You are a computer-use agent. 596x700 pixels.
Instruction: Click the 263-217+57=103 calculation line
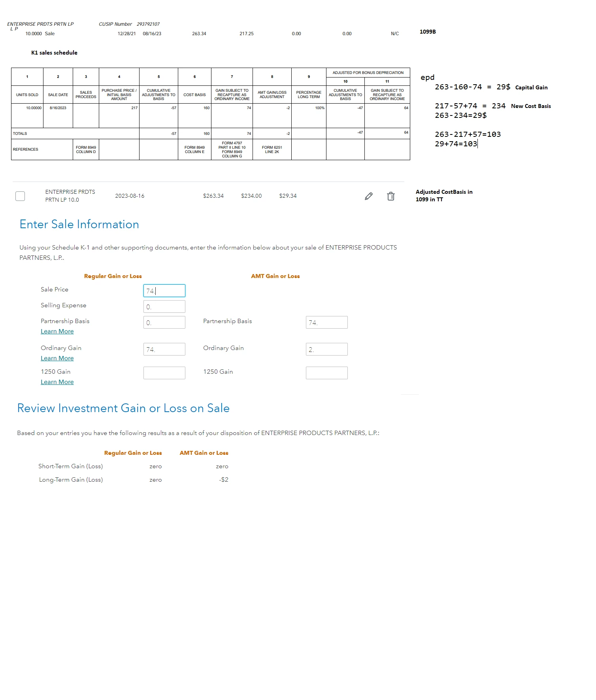click(x=468, y=134)
